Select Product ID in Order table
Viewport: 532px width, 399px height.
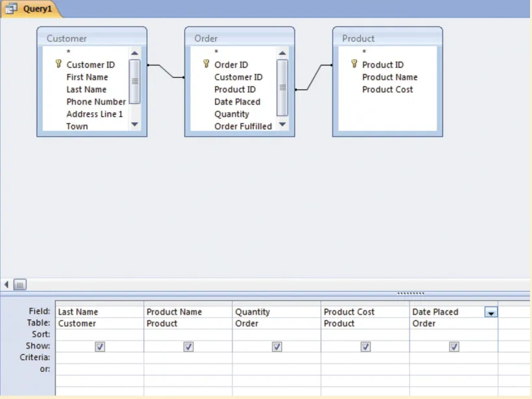235,89
